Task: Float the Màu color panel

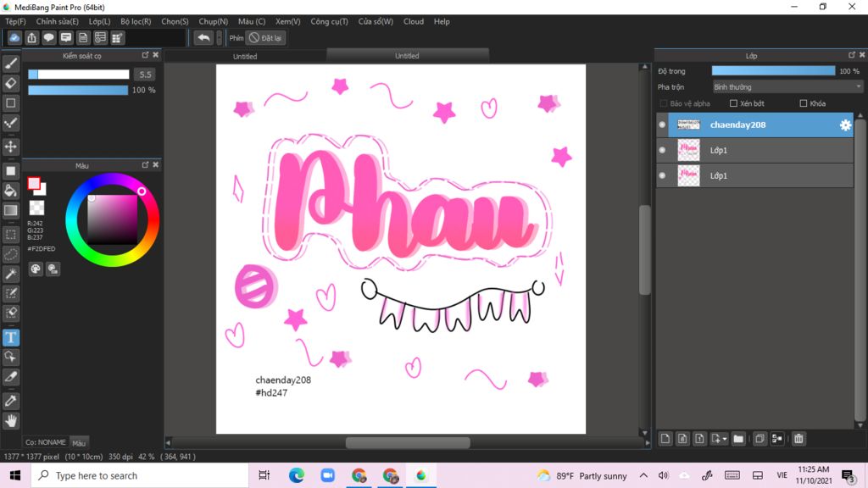Action: click(x=145, y=165)
